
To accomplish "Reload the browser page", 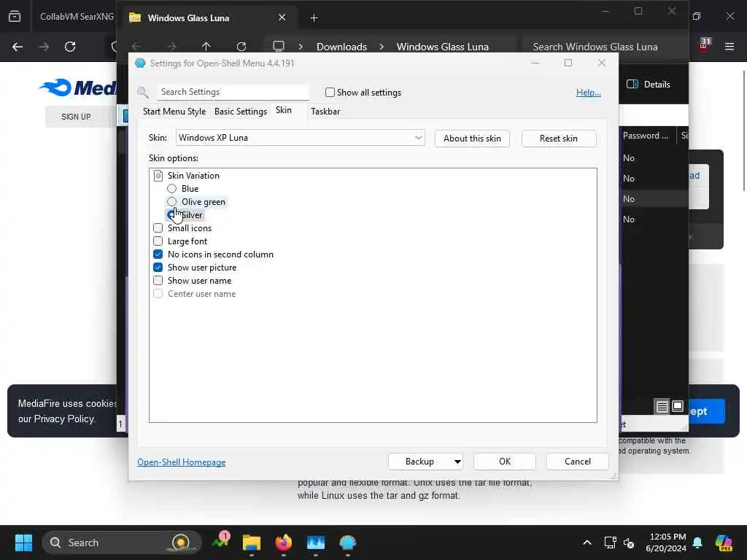I will [70, 47].
